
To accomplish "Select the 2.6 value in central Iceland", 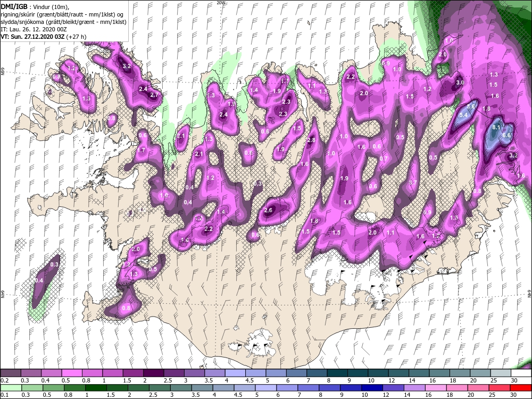I will (268, 210).
